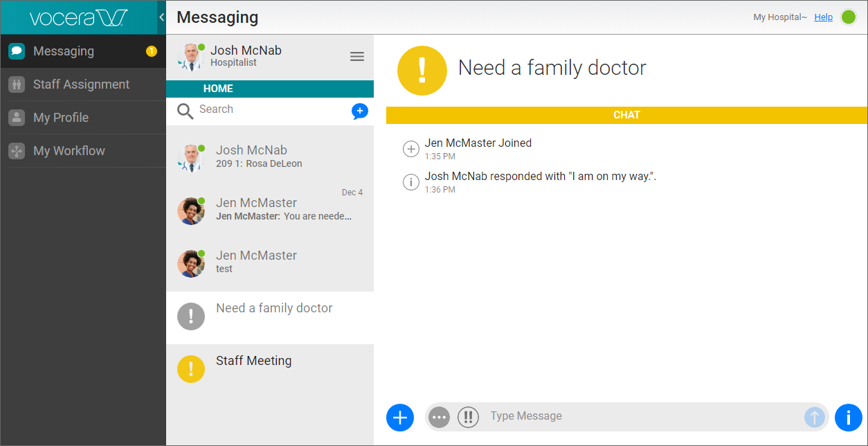Open more message options ellipsis icon
868x446 pixels.
coord(439,417)
